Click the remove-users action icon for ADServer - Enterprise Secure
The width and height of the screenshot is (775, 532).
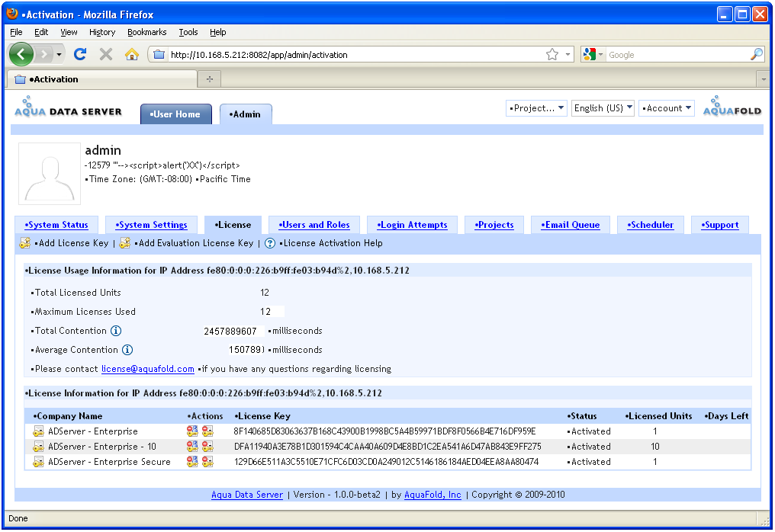pyautogui.click(x=192, y=462)
